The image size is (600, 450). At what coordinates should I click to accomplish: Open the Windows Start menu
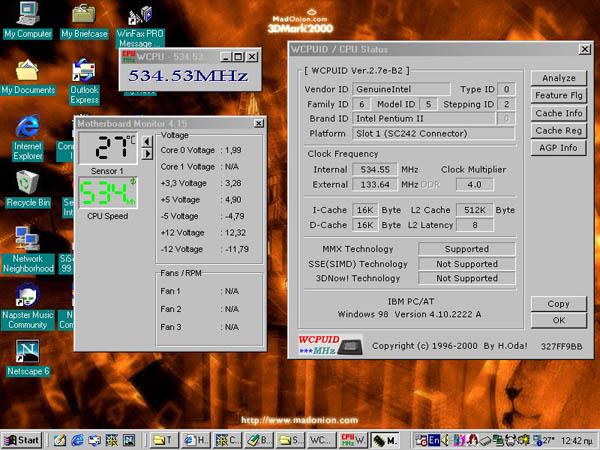coord(21,440)
